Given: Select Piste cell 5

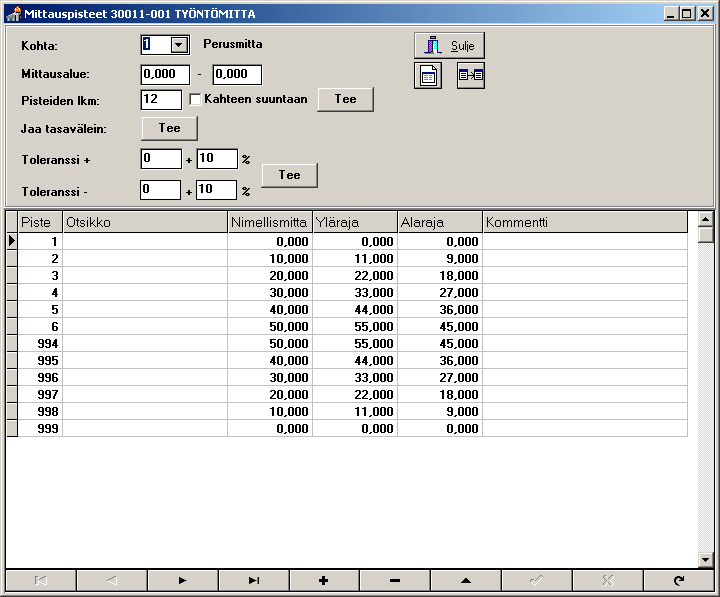Looking at the screenshot, I should tap(40, 310).
